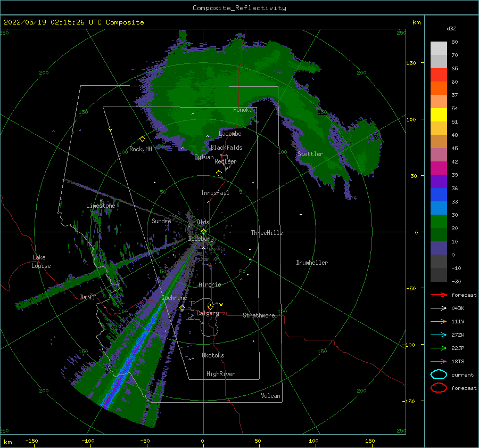Click the Calgary label on the map

(208, 313)
